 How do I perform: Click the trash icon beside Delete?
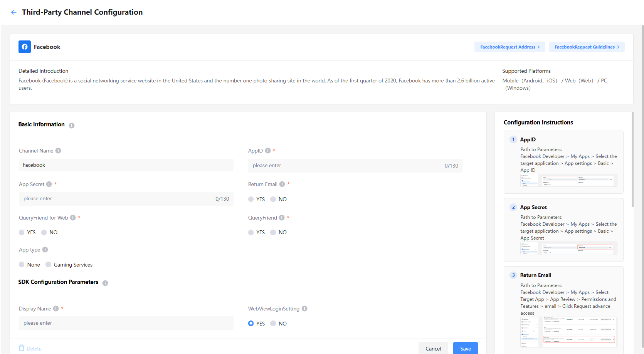[x=22, y=348]
